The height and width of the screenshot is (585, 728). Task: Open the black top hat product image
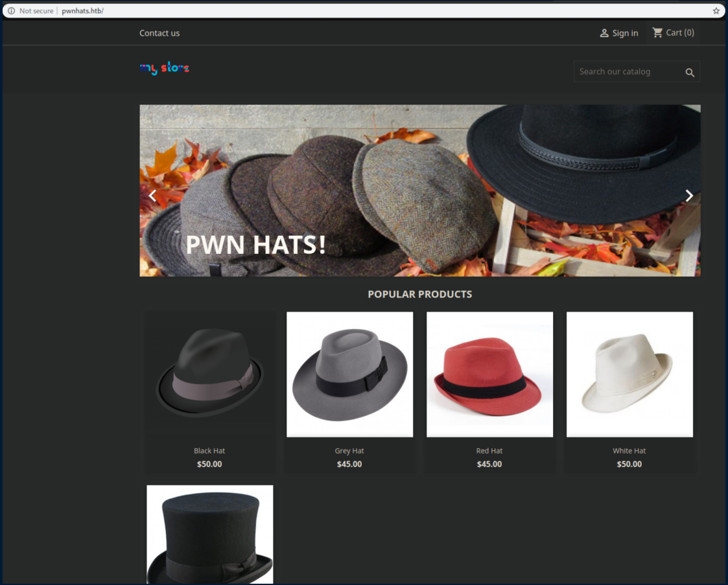[x=210, y=534]
